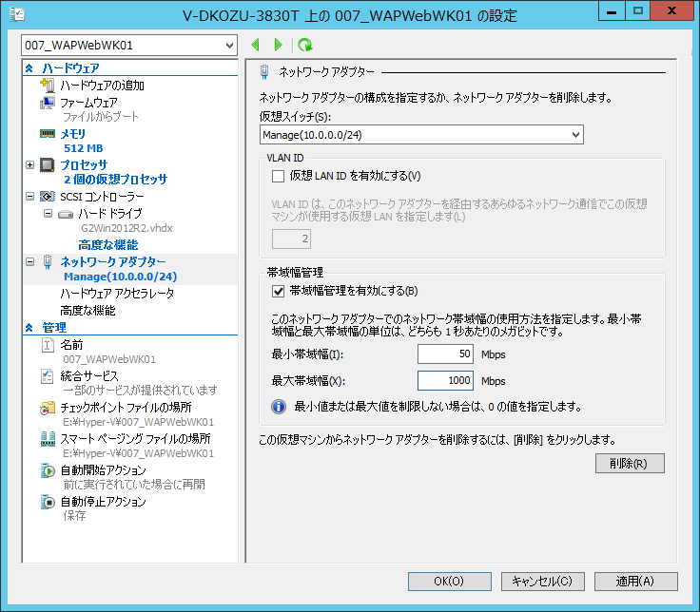Click the settings window title icon
This screenshot has width=700, height=612.
pyautogui.click(x=17, y=14)
